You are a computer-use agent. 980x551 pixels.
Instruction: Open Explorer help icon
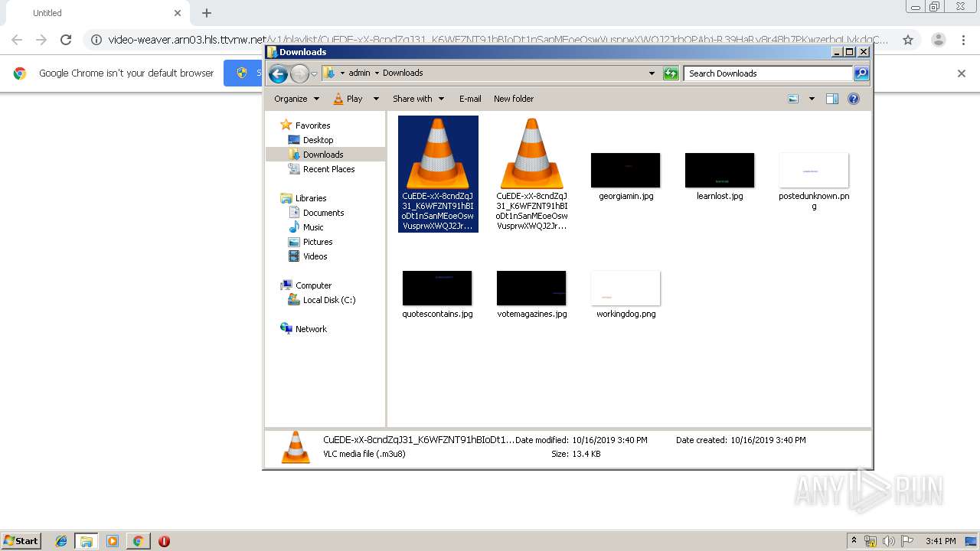pyautogui.click(x=854, y=99)
